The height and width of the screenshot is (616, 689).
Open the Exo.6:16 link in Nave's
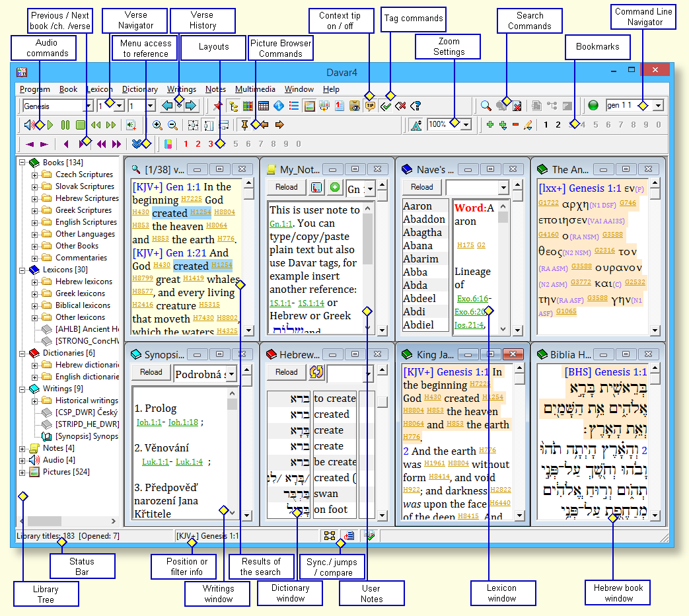click(472, 299)
